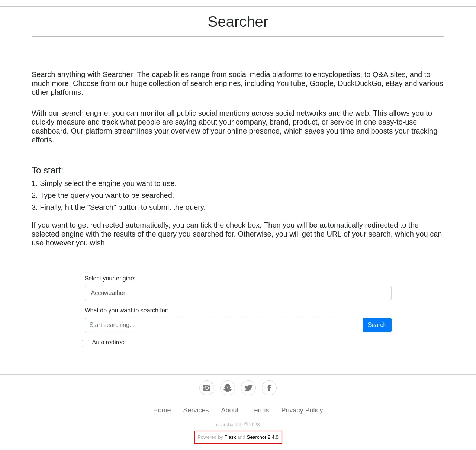Click the Auto redirect label text
Screen dimensions: 476x450
109,343
